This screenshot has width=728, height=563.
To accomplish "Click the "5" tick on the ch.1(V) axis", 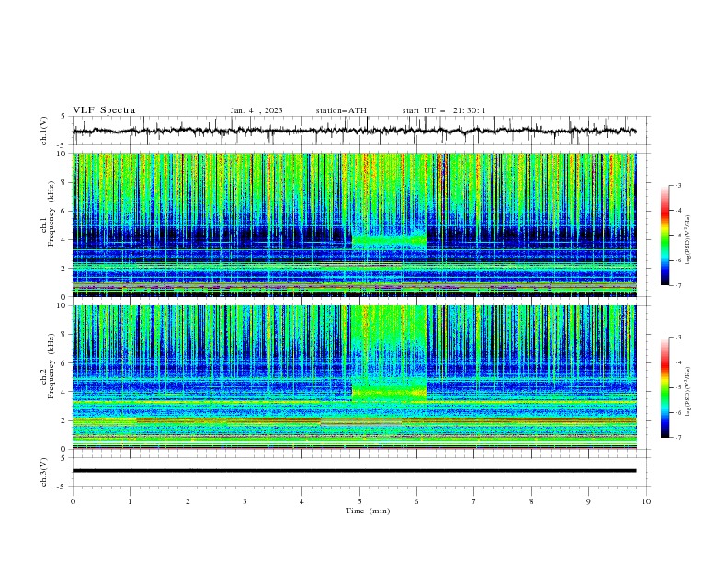I will point(63,117).
